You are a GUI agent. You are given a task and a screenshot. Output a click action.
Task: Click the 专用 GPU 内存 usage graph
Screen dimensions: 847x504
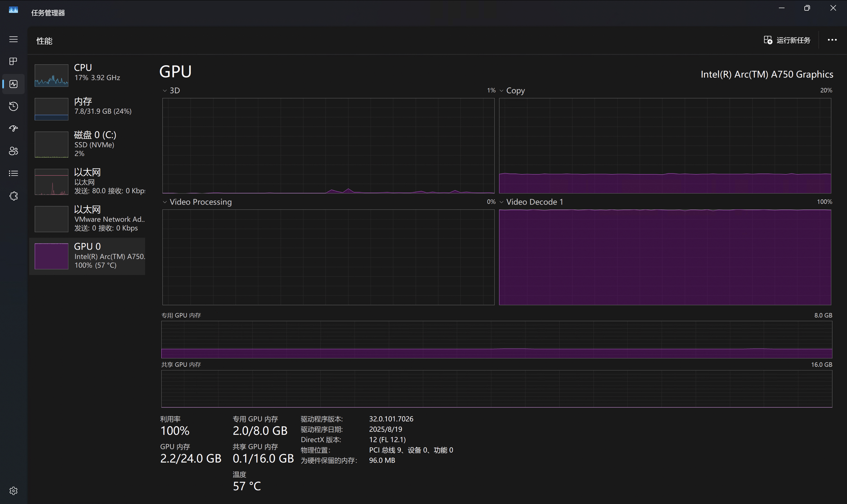pyautogui.click(x=496, y=340)
